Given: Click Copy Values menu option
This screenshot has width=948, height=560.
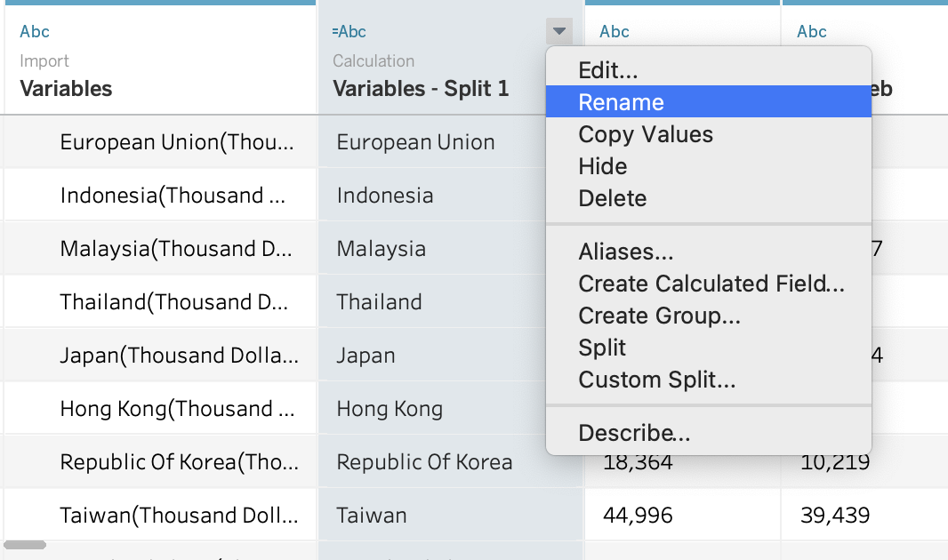Looking at the screenshot, I should pyautogui.click(x=646, y=134).
